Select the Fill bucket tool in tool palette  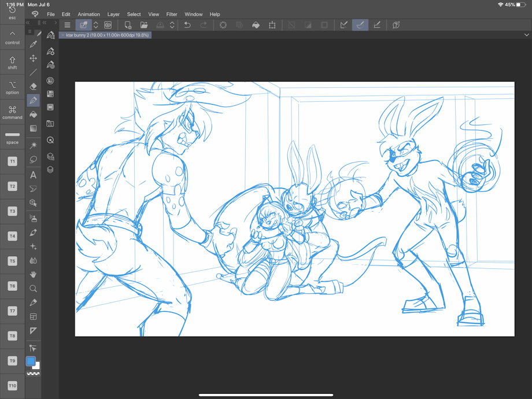[x=34, y=114]
